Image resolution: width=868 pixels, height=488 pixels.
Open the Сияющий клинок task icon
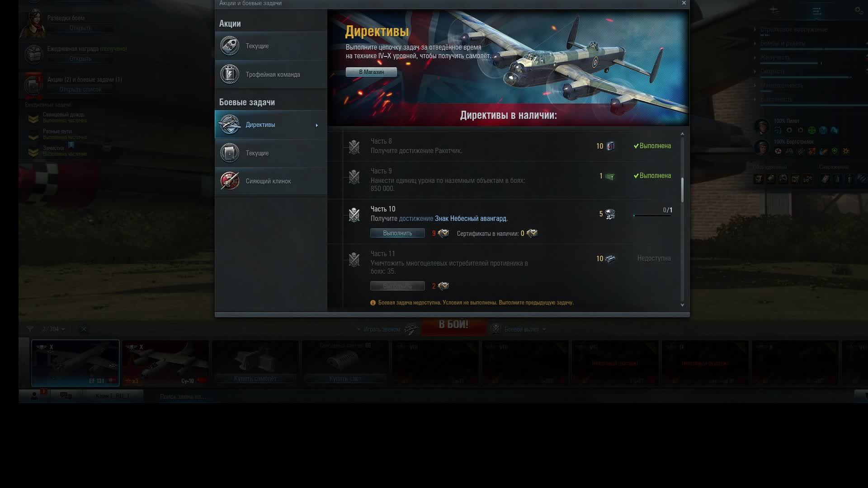tap(230, 181)
